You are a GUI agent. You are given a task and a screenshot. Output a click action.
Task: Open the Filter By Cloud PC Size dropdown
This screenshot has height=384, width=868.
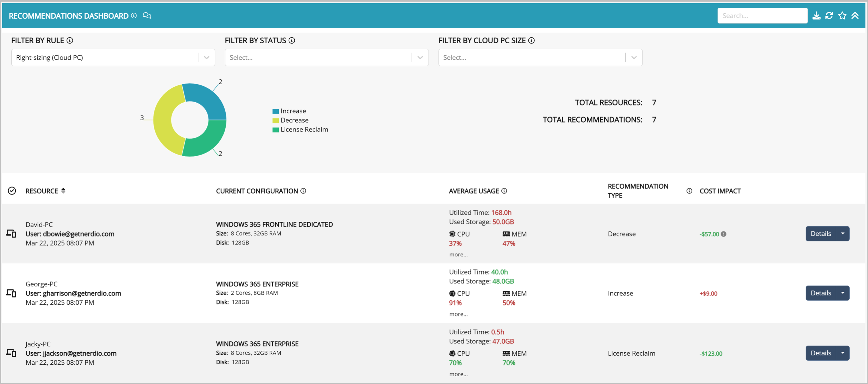tap(634, 58)
